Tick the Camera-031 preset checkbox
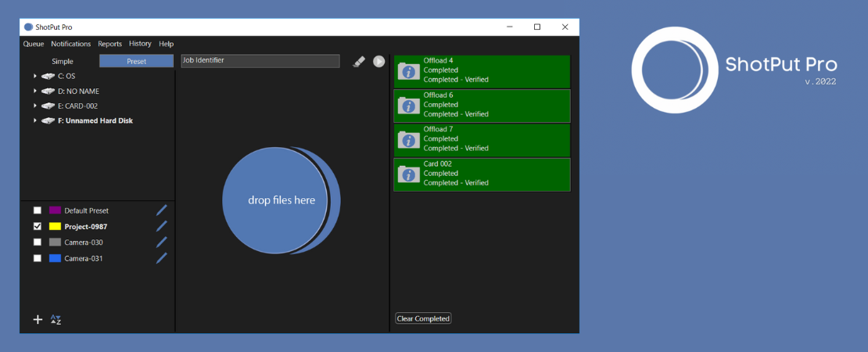This screenshot has height=352, width=868. (38, 258)
